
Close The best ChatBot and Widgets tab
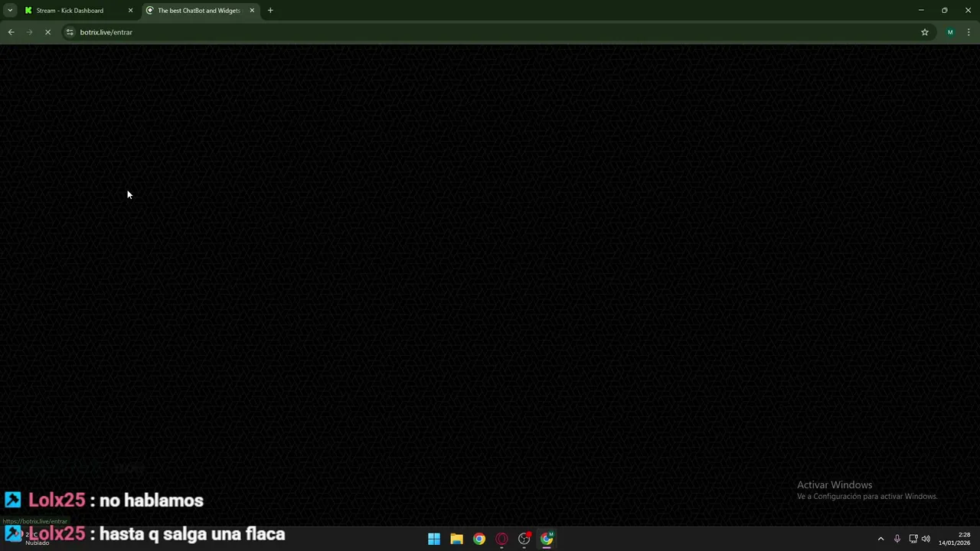coord(252,11)
